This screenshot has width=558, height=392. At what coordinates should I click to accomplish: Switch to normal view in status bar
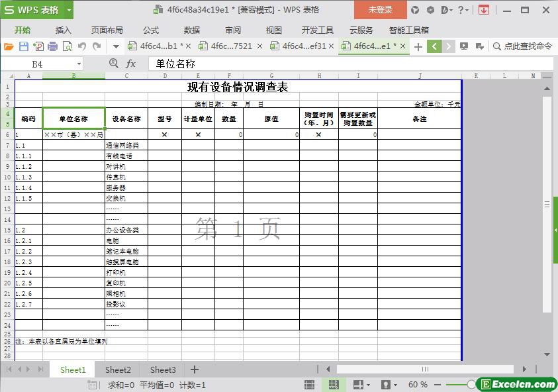[309, 385]
